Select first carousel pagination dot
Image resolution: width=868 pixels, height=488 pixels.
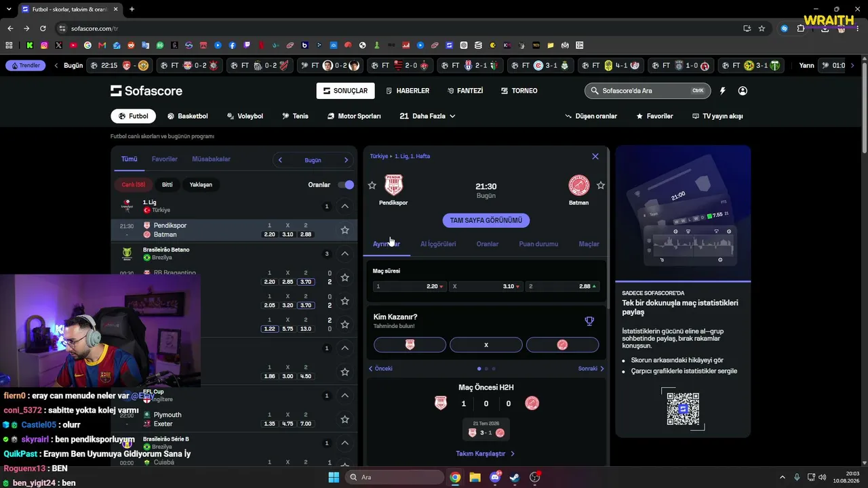click(x=479, y=369)
